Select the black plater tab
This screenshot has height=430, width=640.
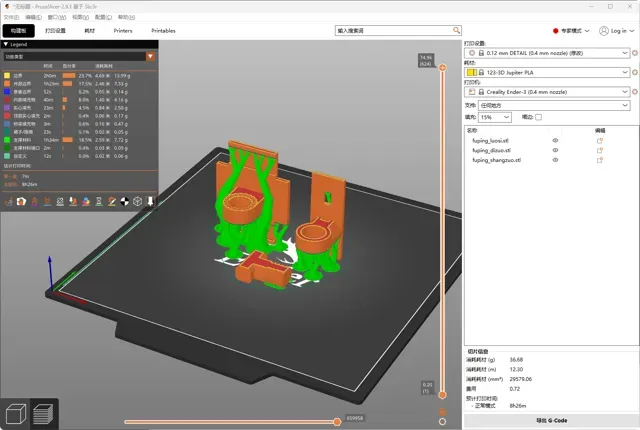coord(18,31)
